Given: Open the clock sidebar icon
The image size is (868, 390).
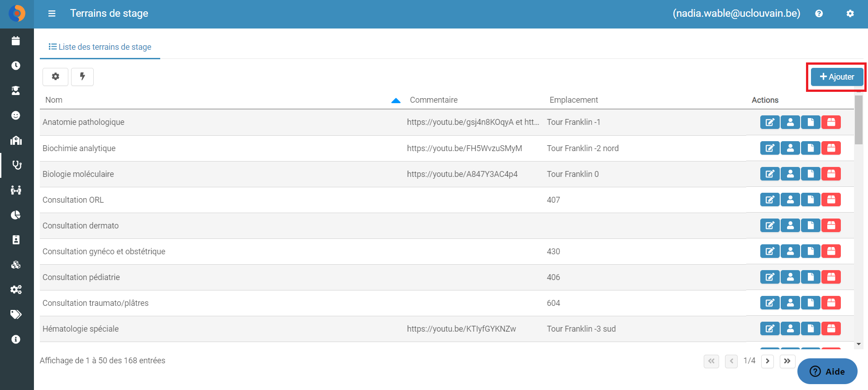Looking at the screenshot, I should [x=16, y=66].
